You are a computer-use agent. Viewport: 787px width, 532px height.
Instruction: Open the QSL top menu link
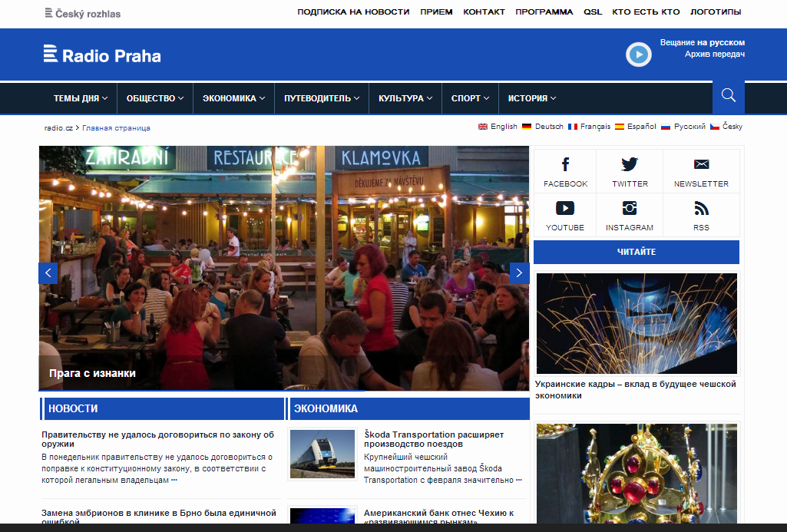[593, 12]
